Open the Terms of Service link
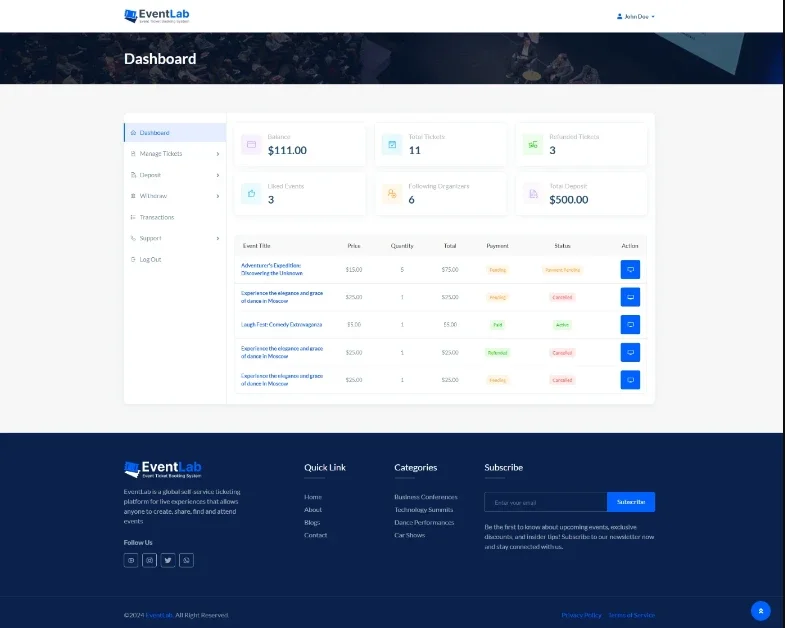The width and height of the screenshot is (785, 628). pyautogui.click(x=632, y=615)
